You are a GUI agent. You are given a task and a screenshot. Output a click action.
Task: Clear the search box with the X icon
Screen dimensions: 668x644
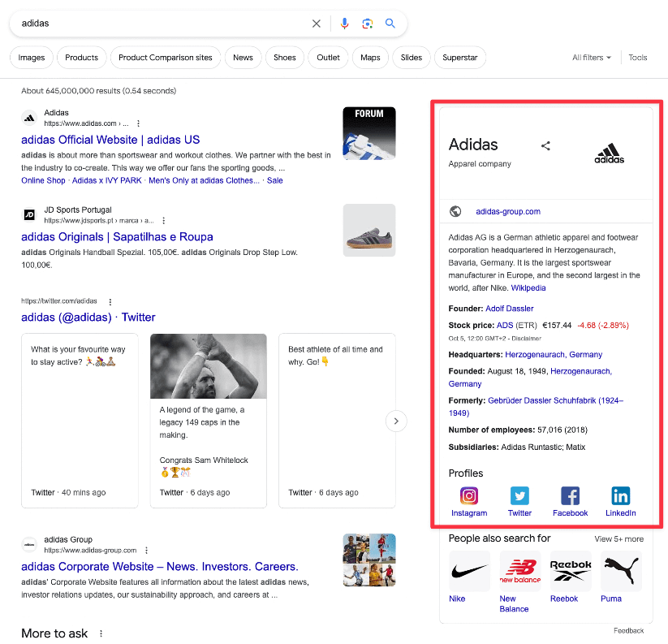click(x=317, y=24)
